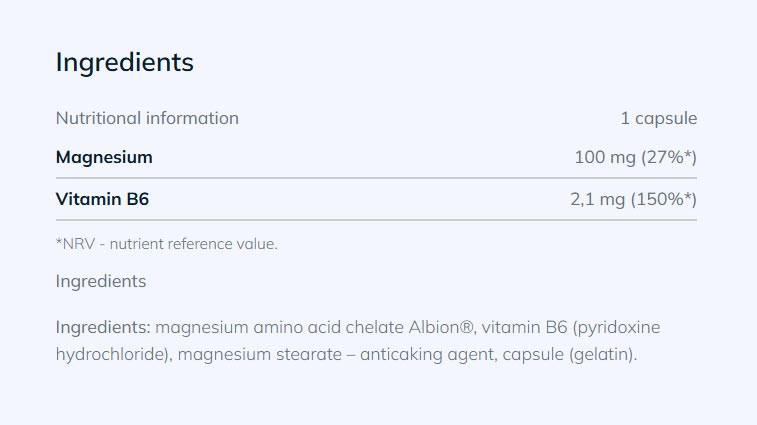Image resolution: width=757 pixels, height=425 pixels.
Task: Click the divider line below Vitamin B6 row
Action: pos(376,220)
